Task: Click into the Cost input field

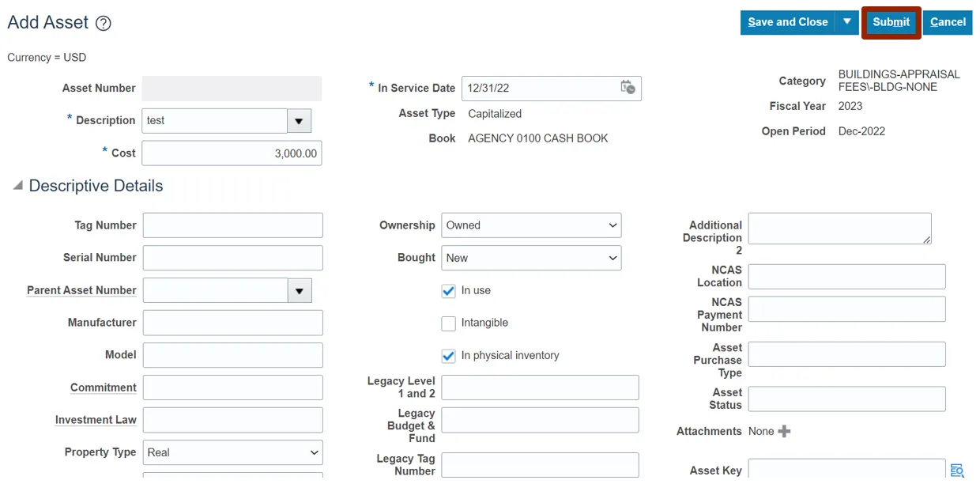Action: pyautogui.click(x=232, y=153)
